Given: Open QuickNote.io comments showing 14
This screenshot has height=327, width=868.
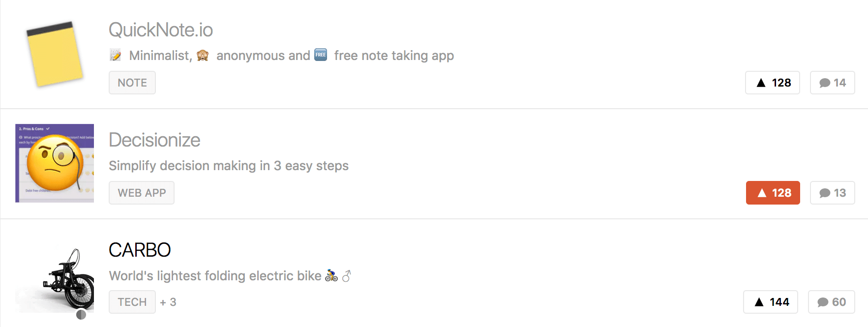Looking at the screenshot, I should click(833, 83).
